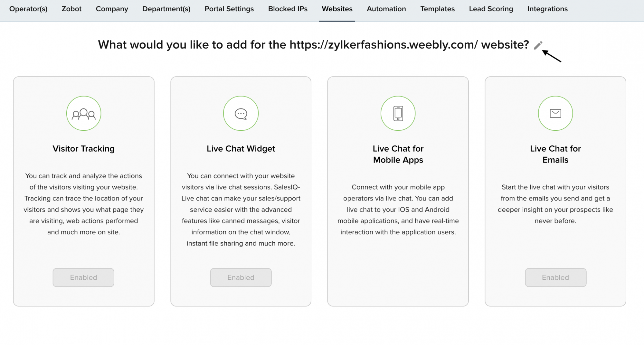Click the Live Chat for Emails title

pyautogui.click(x=555, y=154)
